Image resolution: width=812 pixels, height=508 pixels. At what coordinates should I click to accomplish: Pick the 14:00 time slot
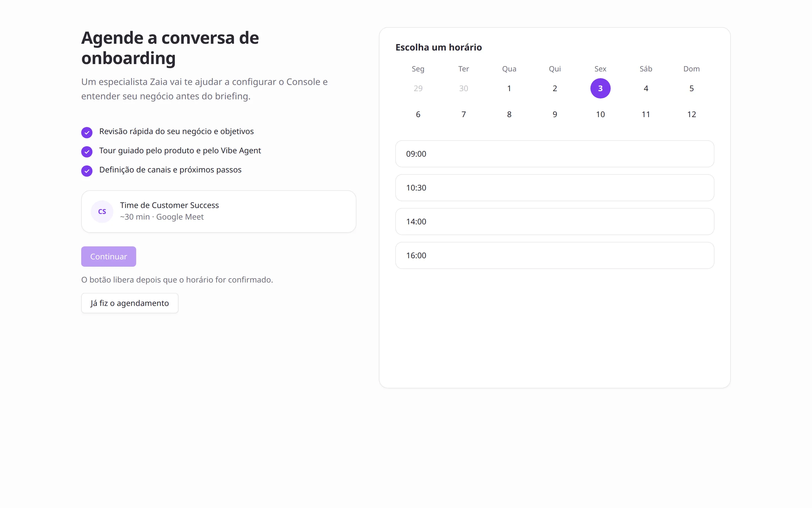pos(555,222)
